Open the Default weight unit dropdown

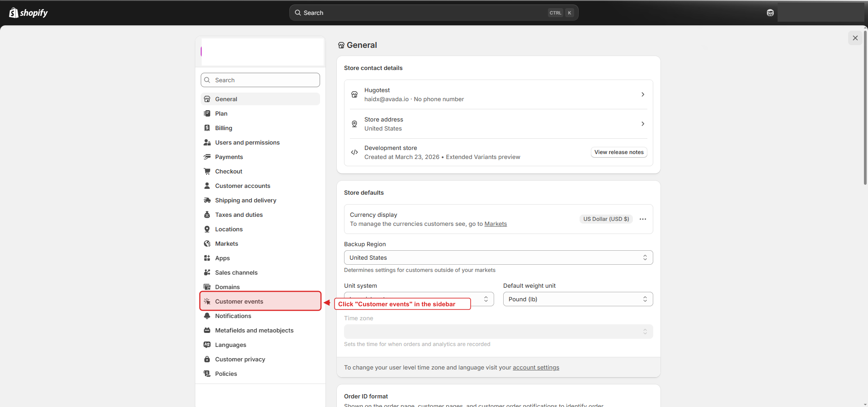(x=578, y=299)
